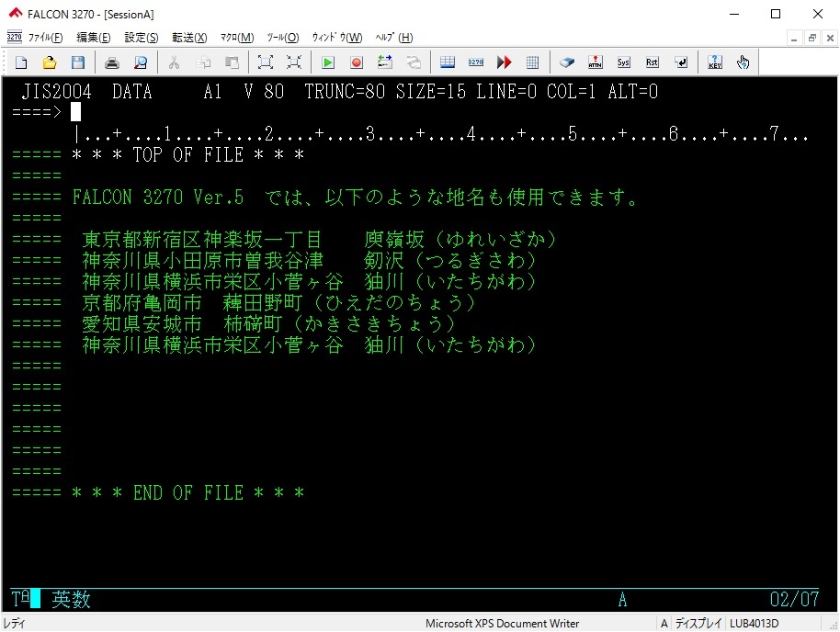Screen dimensions: 840x632
Task: Click the New session file icon
Action: [x=21, y=62]
